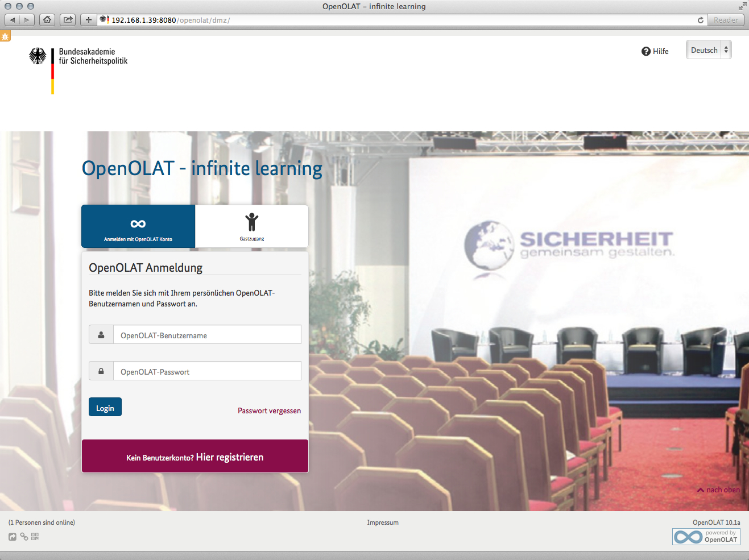
Task: Click the 'OpenOLAT - infinite learning' title
Action: pyautogui.click(x=202, y=168)
